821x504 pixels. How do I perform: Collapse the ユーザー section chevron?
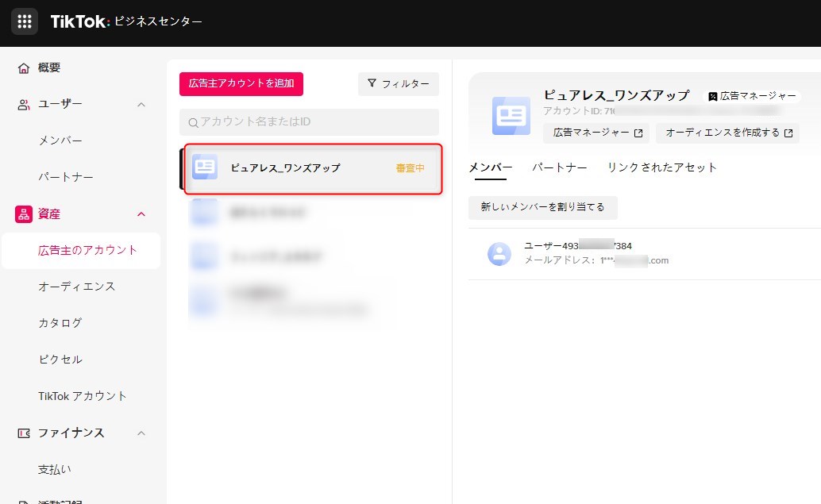coord(141,105)
